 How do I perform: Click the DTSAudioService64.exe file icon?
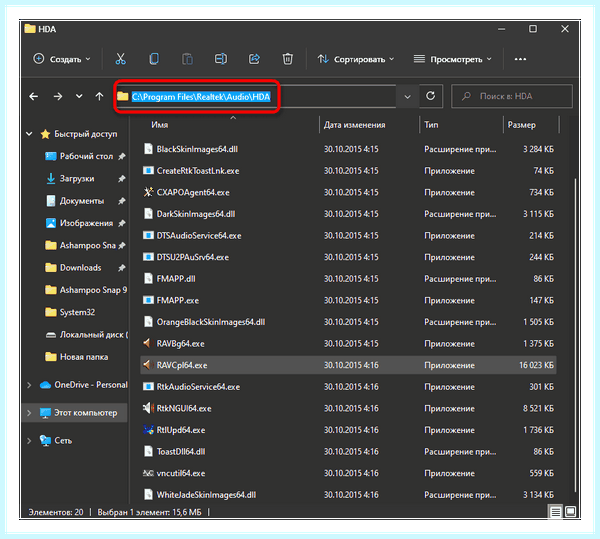(148, 235)
